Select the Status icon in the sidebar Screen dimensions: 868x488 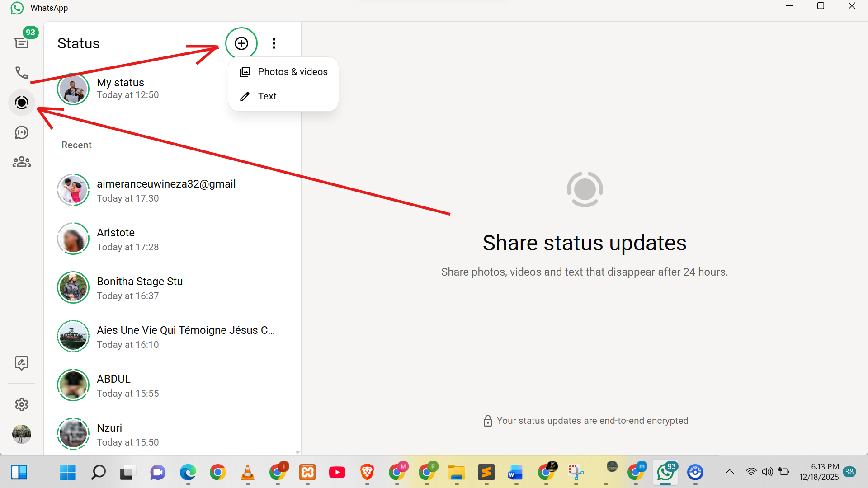22,103
